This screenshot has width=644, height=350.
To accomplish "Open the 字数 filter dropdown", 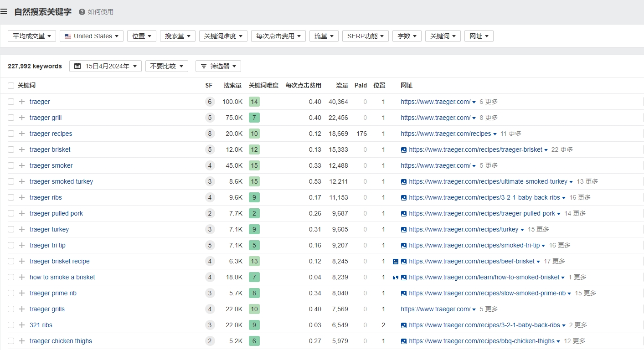I will 407,36.
